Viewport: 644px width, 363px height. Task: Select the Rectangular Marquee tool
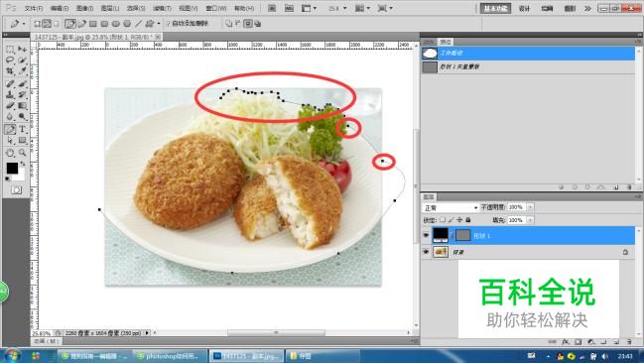coord(10,50)
